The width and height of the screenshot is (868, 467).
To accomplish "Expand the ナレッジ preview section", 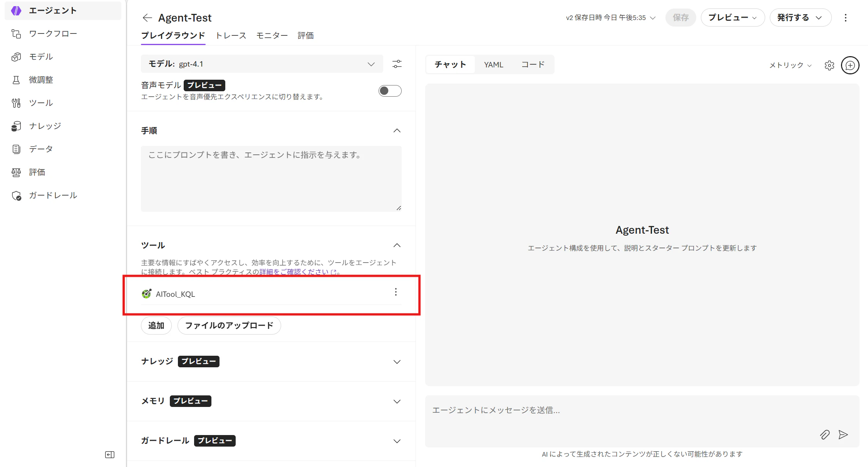I will click(397, 362).
